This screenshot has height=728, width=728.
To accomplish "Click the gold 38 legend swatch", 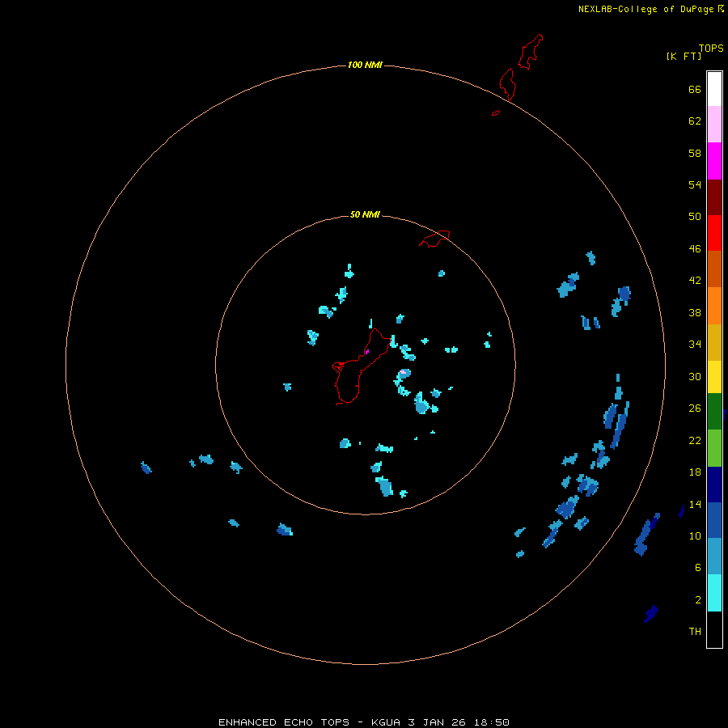I will point(714,342).
